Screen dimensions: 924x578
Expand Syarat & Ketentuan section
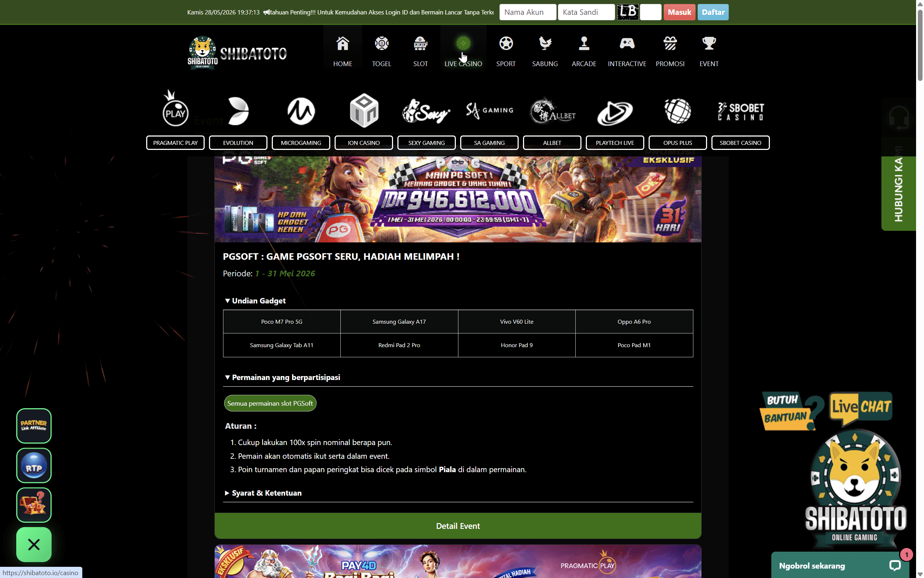[263, 493]
